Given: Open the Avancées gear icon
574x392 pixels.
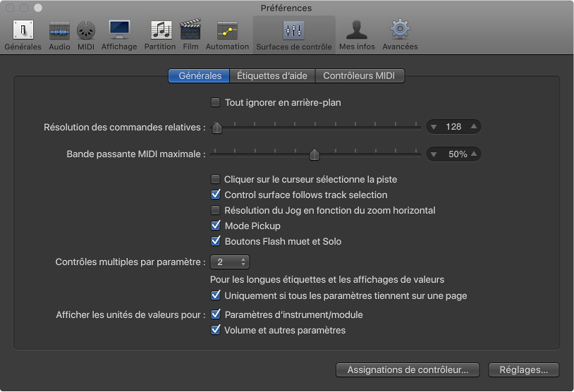Looking at the screenshot, I should [400, 31].
